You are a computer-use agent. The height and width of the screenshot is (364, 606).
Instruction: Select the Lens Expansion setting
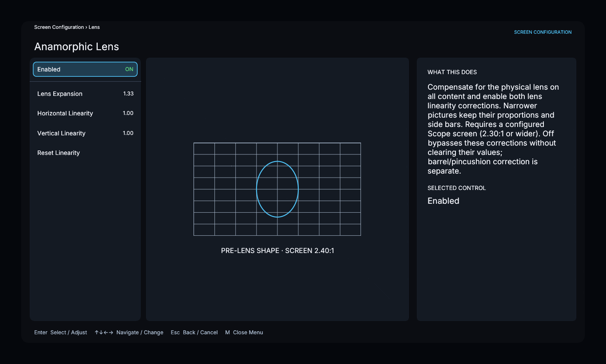tap(85, 94)
